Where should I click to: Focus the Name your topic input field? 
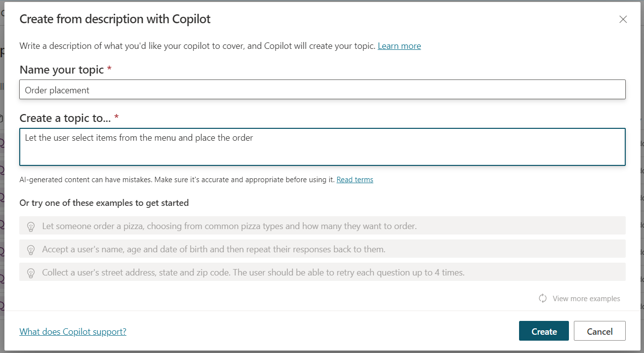pos(322,90)
